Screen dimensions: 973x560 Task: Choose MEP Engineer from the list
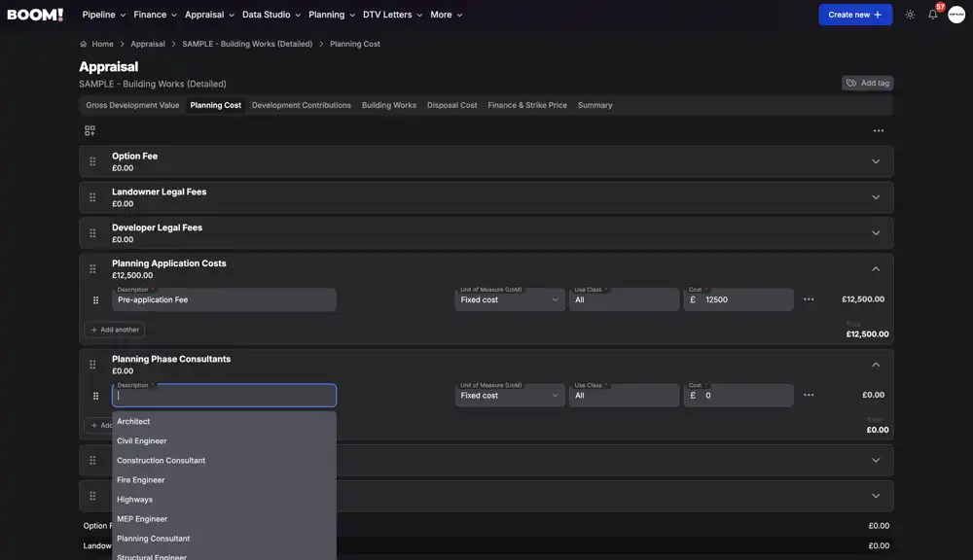(224, 519)
